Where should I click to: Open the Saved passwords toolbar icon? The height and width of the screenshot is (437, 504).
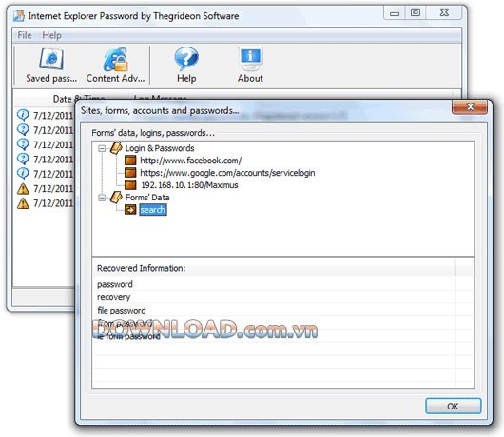[x=51, y=66]
